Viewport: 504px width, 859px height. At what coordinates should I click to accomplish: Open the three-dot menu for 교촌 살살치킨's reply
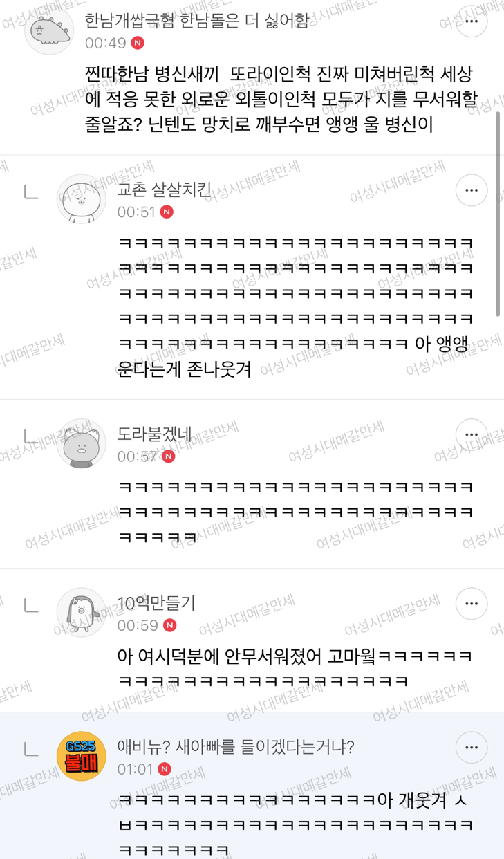point(472,190)
